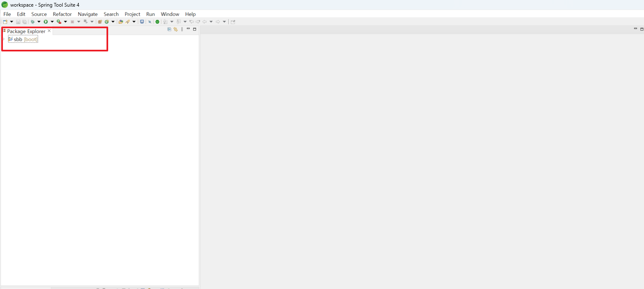Click the Back navigation arrow icon

pos(205,22)
